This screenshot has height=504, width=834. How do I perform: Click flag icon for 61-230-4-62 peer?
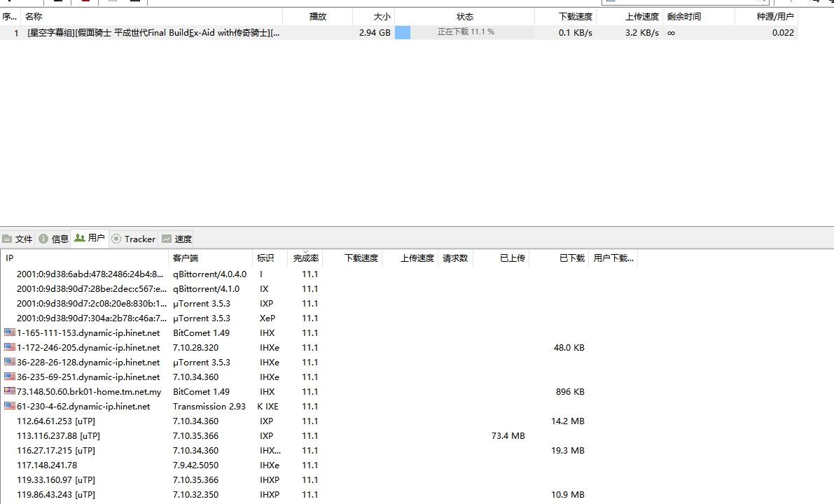point(10,405)
